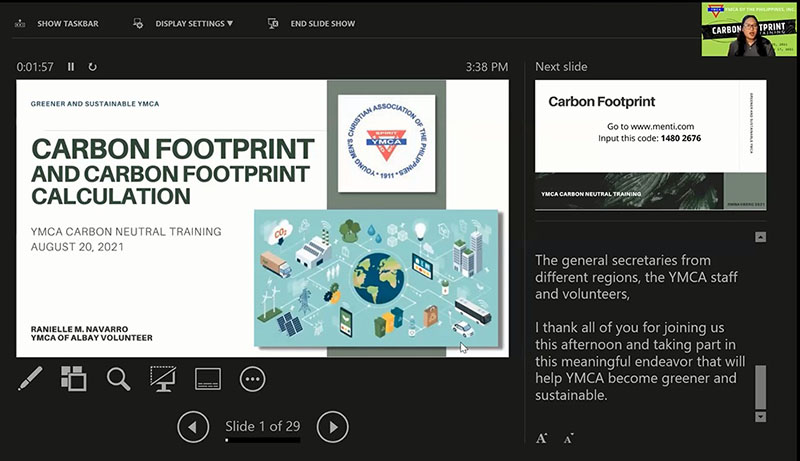Go to the previous slide
The height and width of the screenshot is (461, 800).
point(193,427)
